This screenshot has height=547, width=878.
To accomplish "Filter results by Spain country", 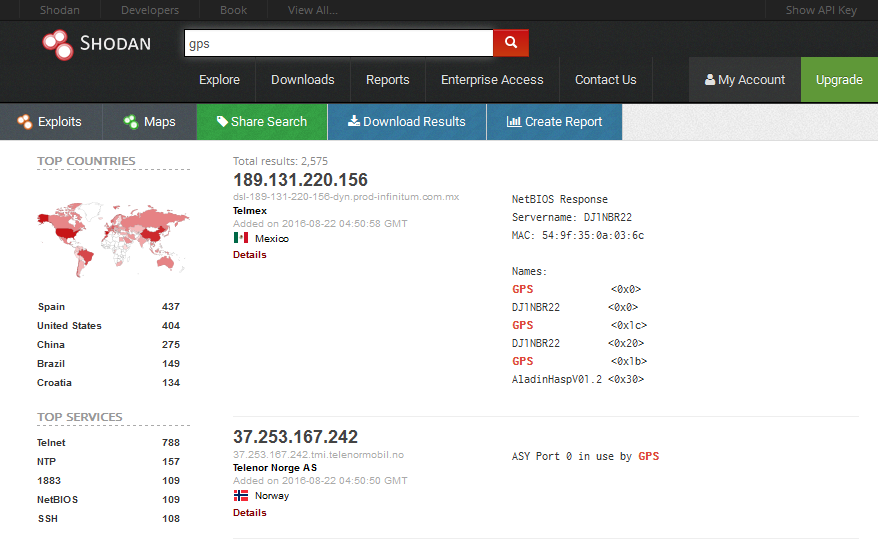I will tap(52, 307).
